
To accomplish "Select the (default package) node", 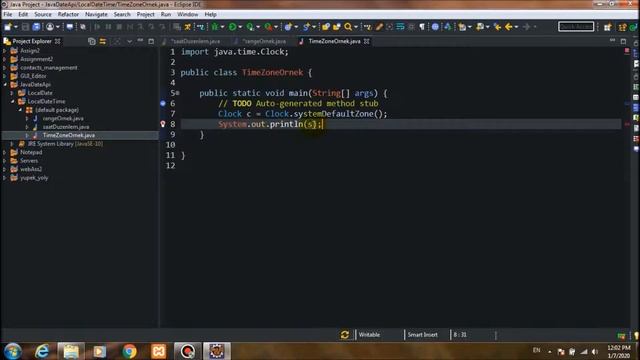I will click(x=57, y=110).
